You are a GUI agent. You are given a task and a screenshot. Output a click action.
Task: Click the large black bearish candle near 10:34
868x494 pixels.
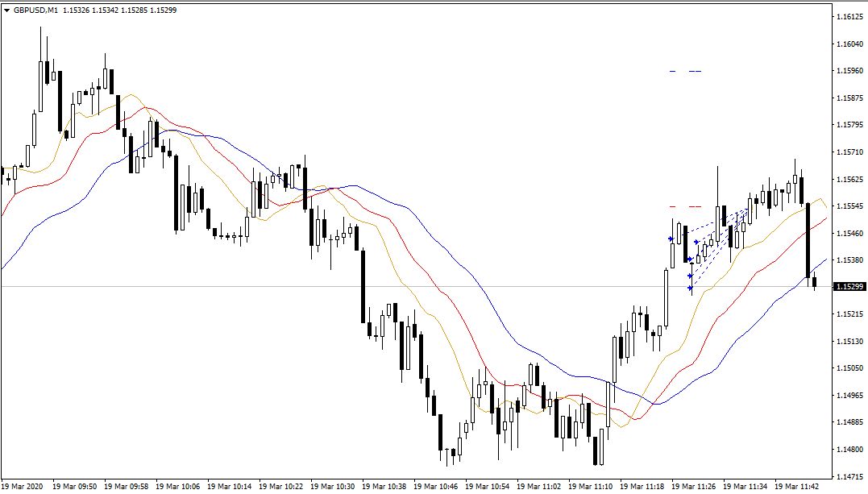(x=363, y=286)
